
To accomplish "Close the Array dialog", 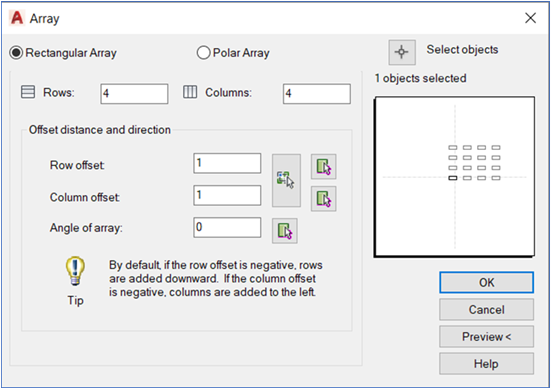I will pos(530,18).
